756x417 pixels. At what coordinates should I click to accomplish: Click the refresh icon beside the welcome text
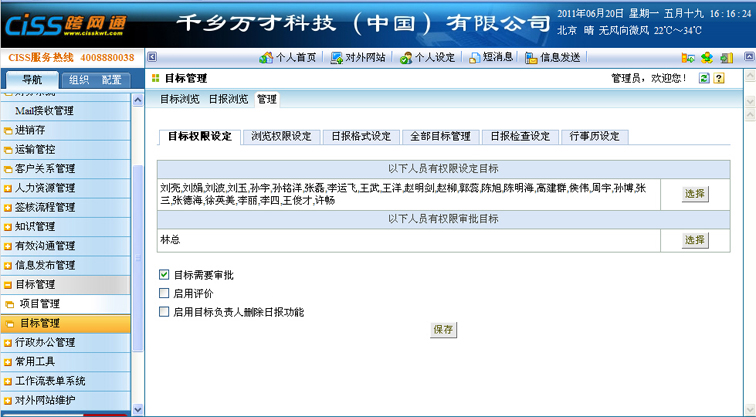click(704, 78)
